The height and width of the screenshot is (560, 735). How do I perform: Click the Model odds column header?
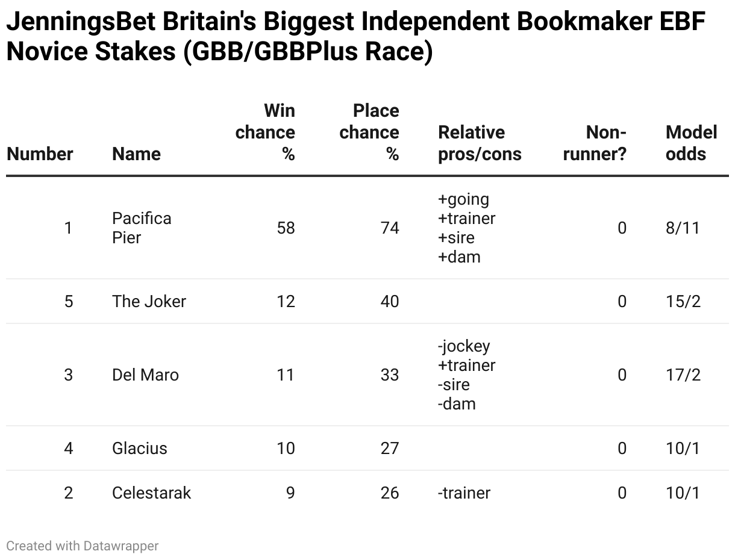pos(692,143)
